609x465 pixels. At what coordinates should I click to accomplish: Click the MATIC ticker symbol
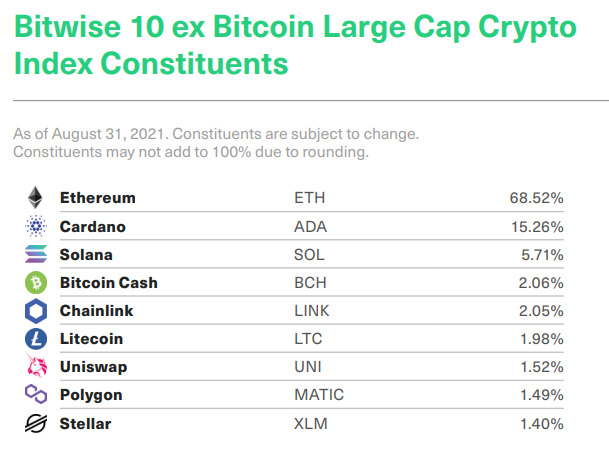tap(318, 395)
